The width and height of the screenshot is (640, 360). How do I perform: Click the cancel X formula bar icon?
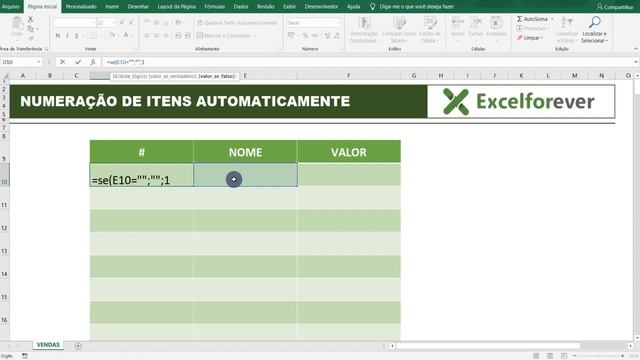click(x=62, y=62)
